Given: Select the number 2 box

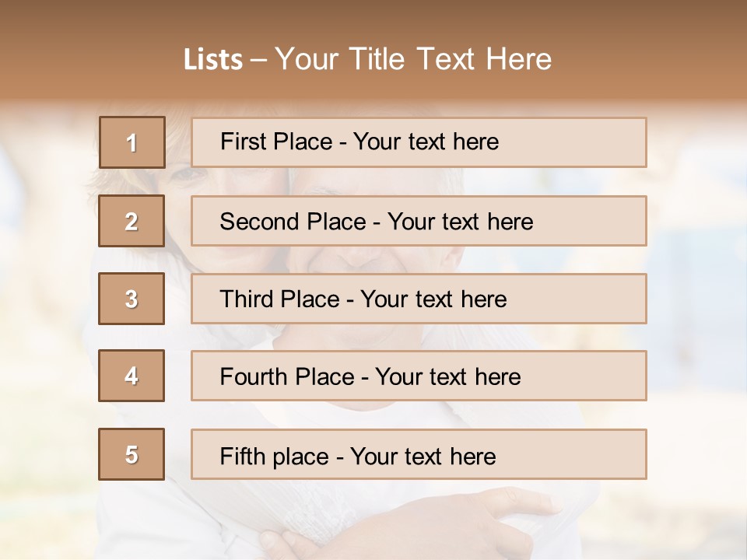Looking at the screenshot, I should [x=132, y=221].
